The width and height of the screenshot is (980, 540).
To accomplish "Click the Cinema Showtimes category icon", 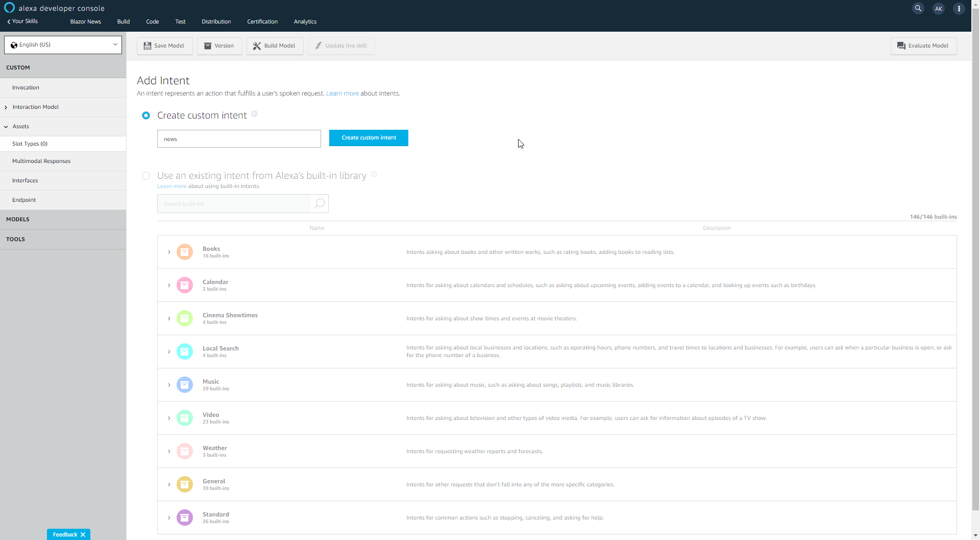I will click(x=185, y=318).
